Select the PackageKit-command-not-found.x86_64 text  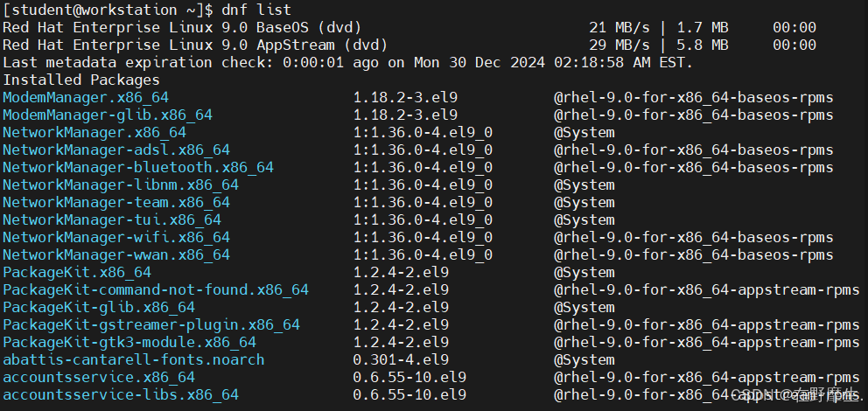coord(156,289)
